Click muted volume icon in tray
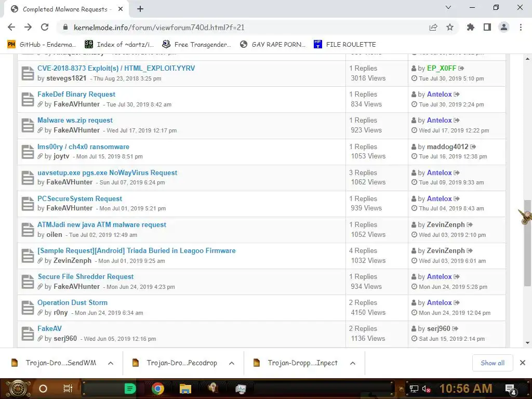Image resolution: width=532 pixels, height=399 pixels. (x=427, y=389)
